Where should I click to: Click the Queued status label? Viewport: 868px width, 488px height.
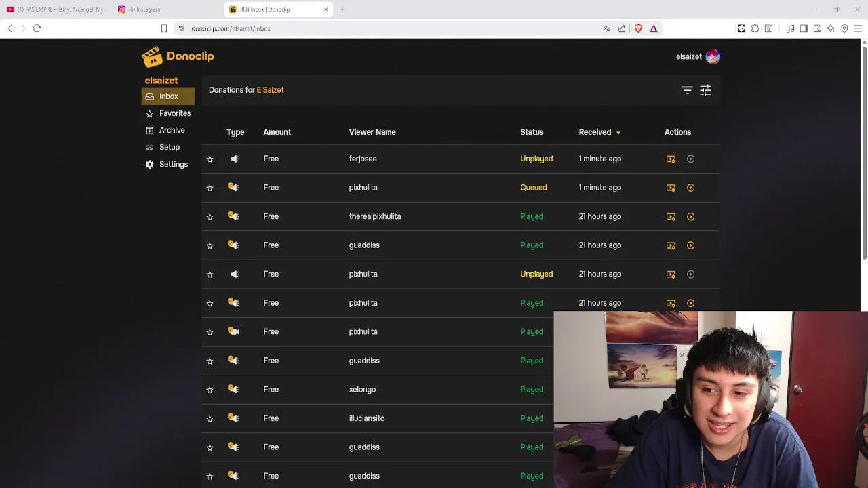tap(534, 188)
